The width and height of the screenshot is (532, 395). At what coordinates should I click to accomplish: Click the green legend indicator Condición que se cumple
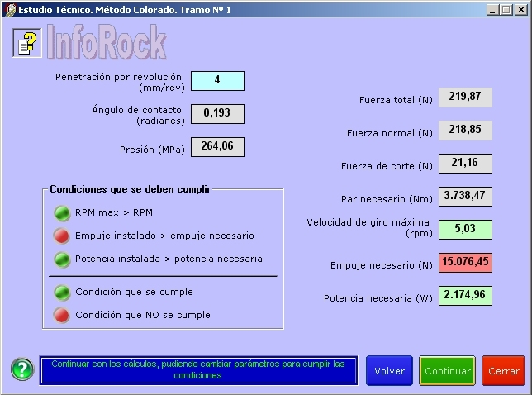coord(62,292)
